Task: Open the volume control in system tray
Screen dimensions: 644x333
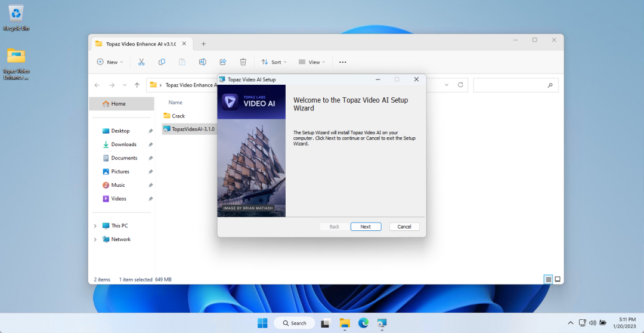Action: (592, 323)
